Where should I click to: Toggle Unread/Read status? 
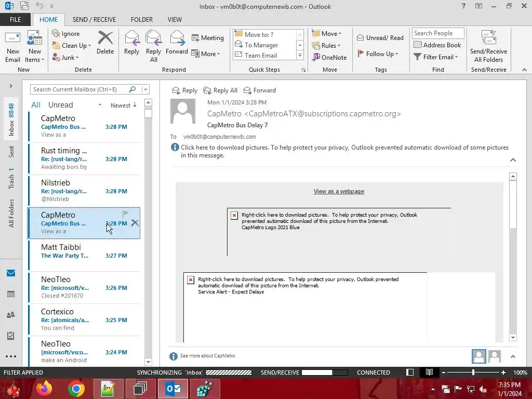coord(380,37)
